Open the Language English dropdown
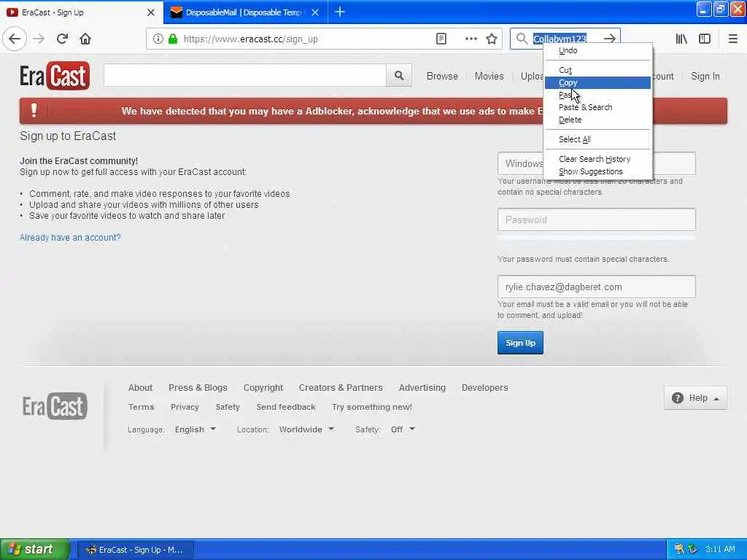The width and height of the screenshot is (747, 560). tap(196, 429)
